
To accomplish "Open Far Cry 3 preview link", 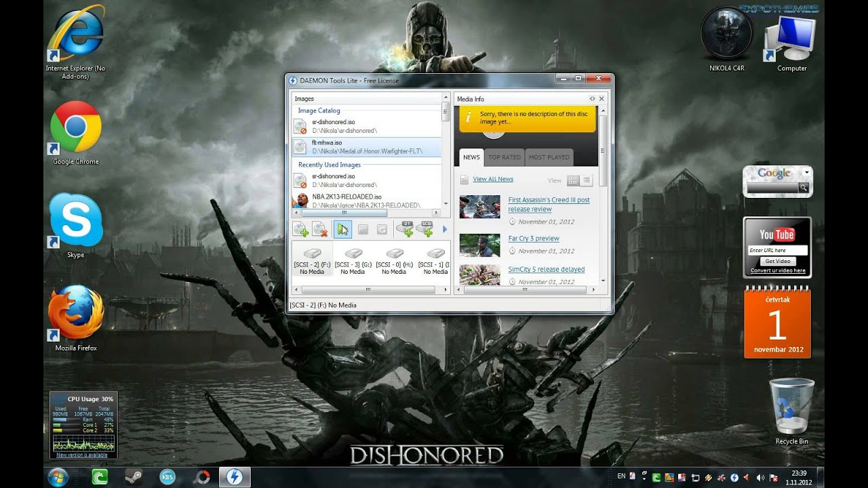I will pyautogui.click(x=534, y=239).
